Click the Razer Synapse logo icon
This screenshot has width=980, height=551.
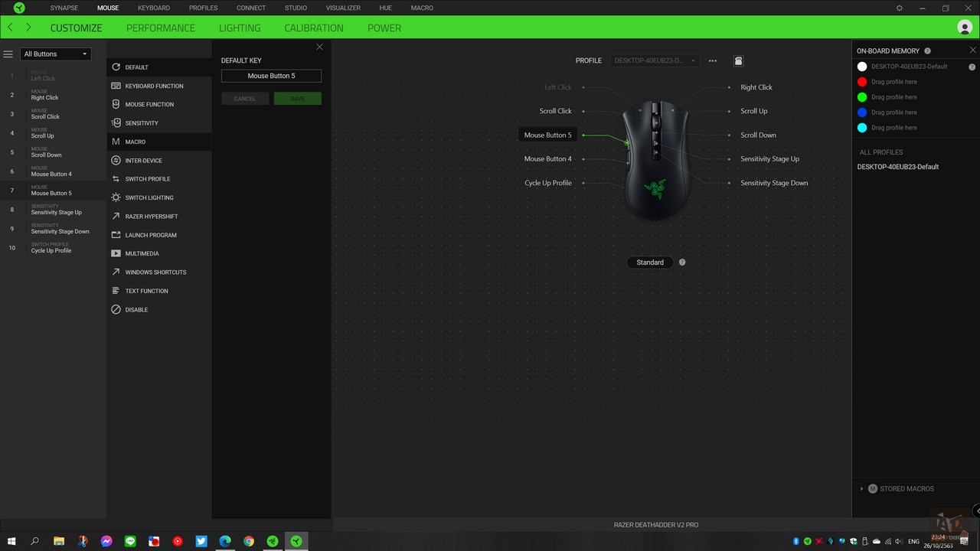tap(19, 8)
